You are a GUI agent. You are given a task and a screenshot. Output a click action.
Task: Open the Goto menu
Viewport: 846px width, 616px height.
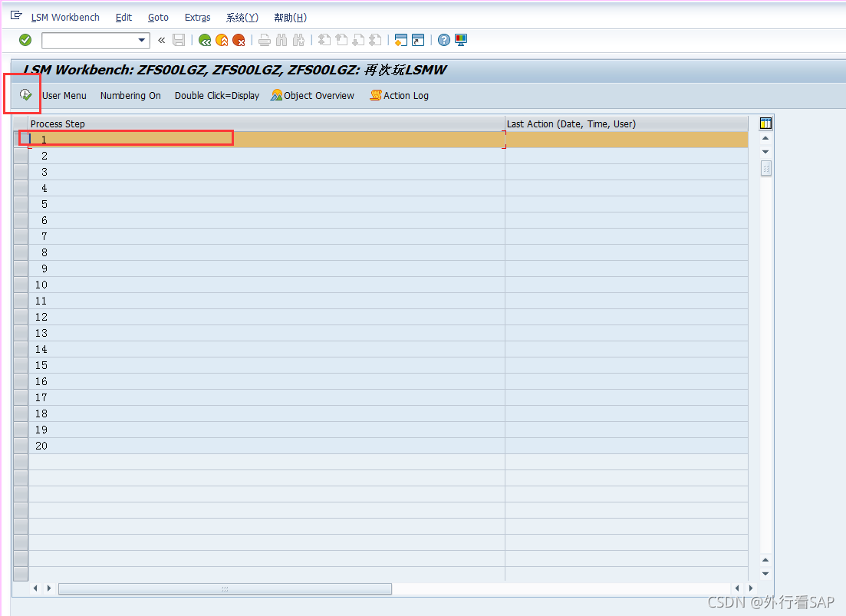pyautogui.click(x=158, y=18)
